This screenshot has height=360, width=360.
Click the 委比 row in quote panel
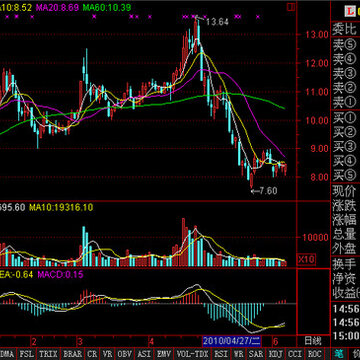tap(345, 29)
